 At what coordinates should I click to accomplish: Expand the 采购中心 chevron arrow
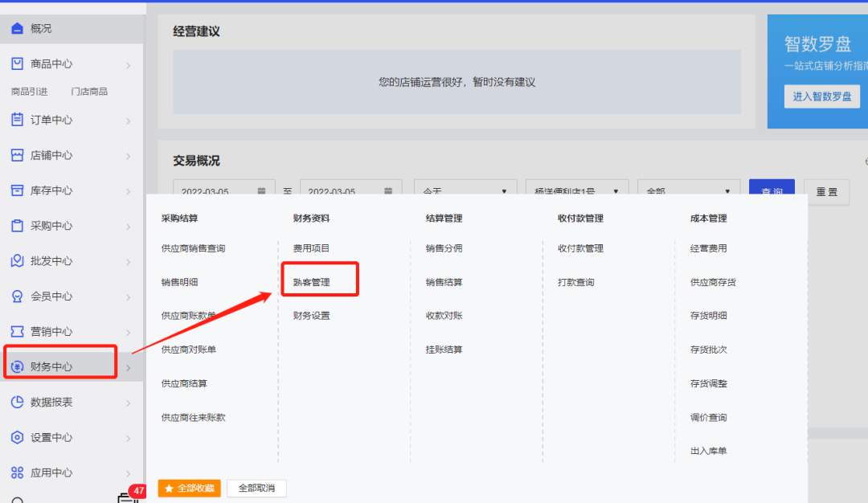pos(129,227)
